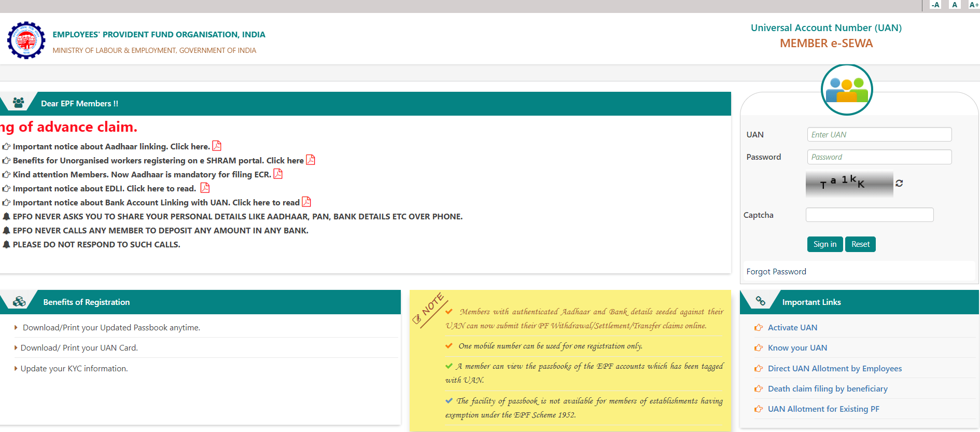Open PDF icon for EDLI notice
This screenshot has width=980, height=432.
pyautogui.click(x=205, y=188)
